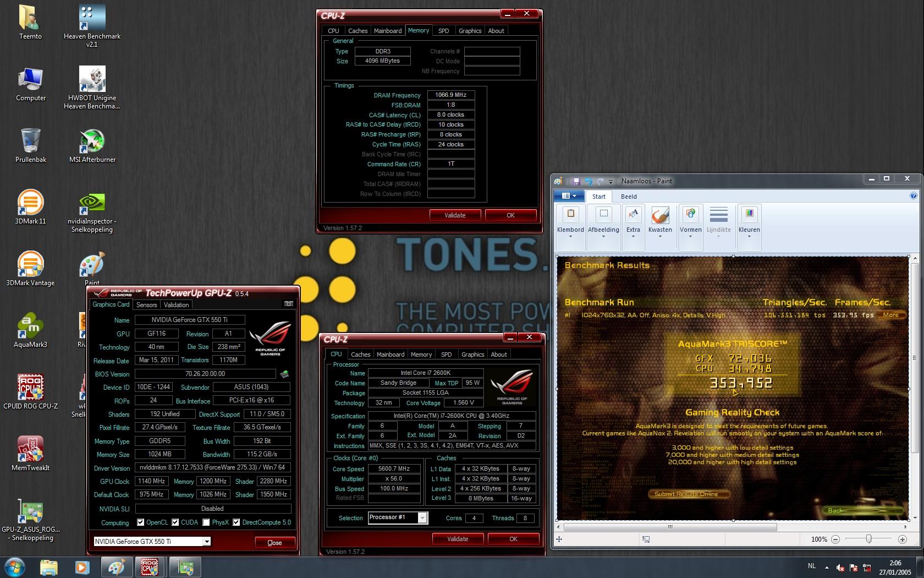The image size is (924, 578).
Task: Open Windows Start orb
Action: pos(15,566)
